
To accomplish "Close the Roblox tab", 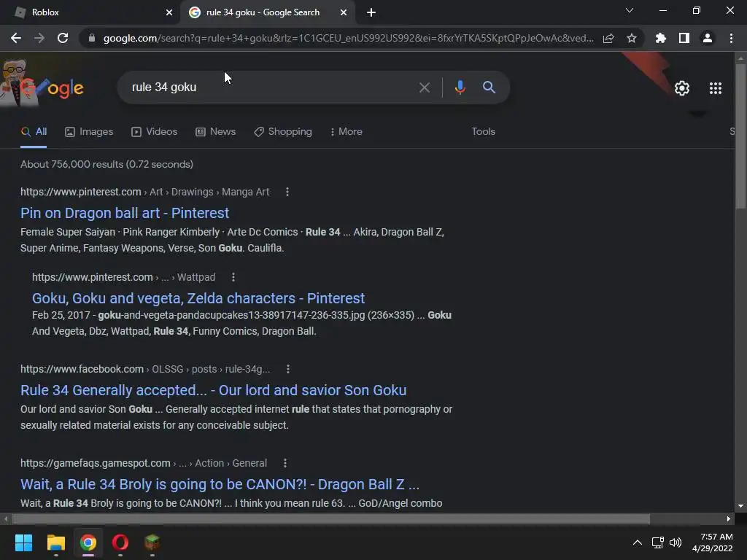I will pyautogui.click(x=169, y=12).
